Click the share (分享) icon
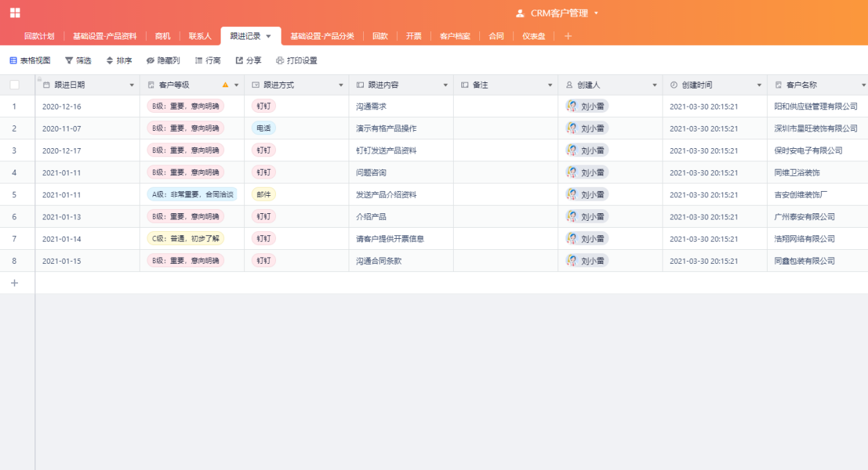Viewport: 868px width, 470px height. pyautogui.click(x=239, y=61)
